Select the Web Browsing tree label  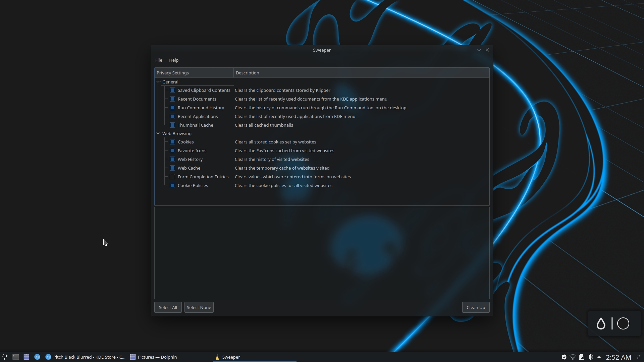coord(177,133)
